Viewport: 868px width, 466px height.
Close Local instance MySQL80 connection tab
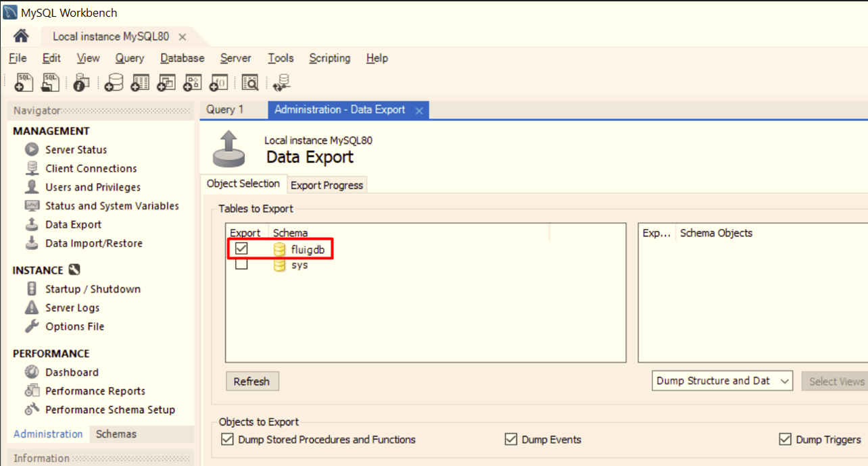point(183,37)
